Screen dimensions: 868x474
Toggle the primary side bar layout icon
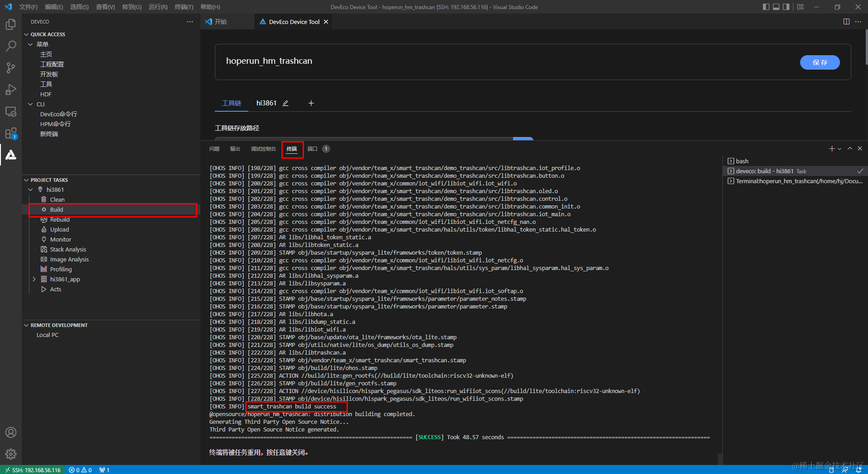pos(766,7)
